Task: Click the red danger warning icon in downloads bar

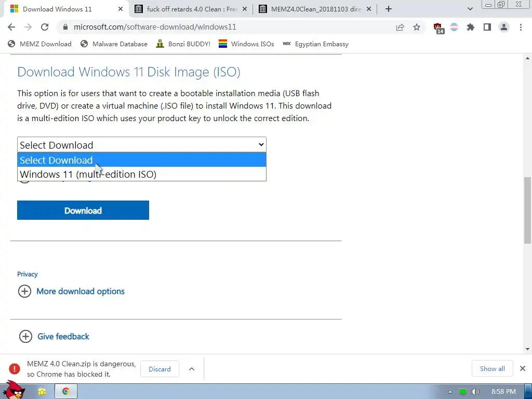Action: [14, 368]
